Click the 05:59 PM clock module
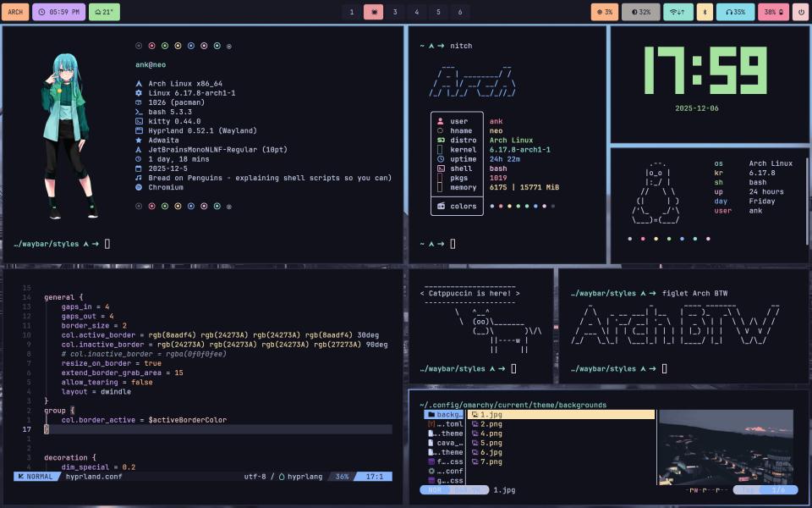 [58, 12]
